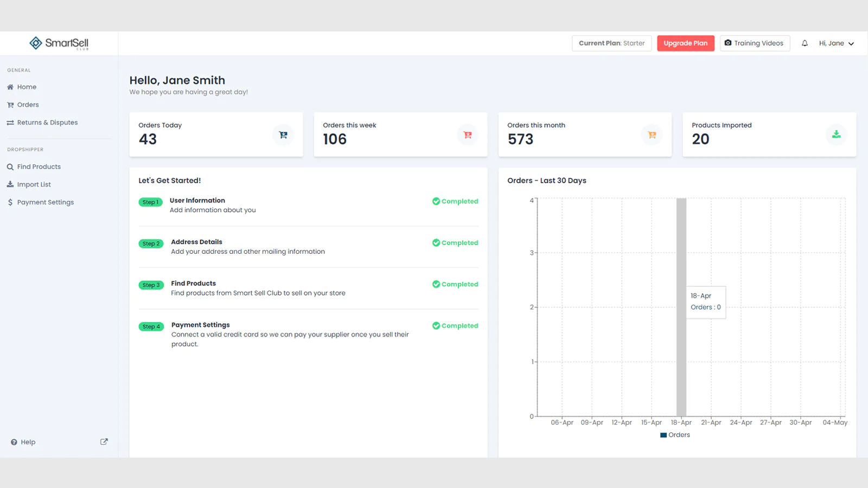Open Help via external link icon
Screen dimensions: 868x488
104,442
